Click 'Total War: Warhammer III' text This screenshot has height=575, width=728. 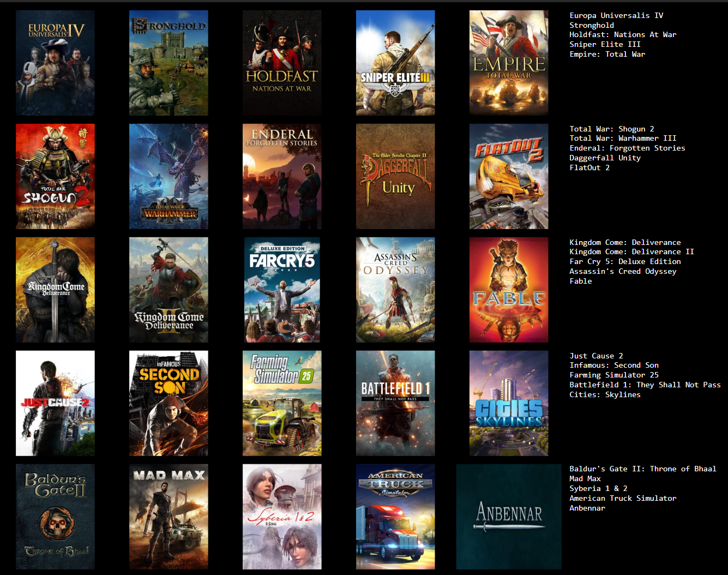(x=623, y=138)
